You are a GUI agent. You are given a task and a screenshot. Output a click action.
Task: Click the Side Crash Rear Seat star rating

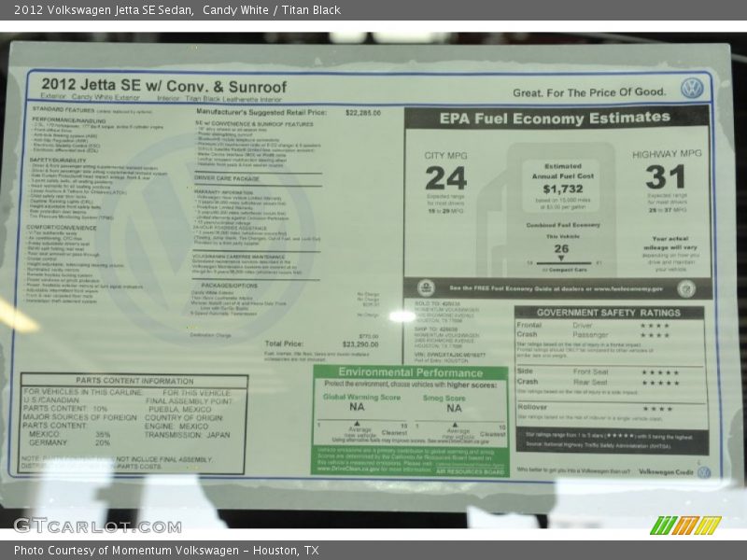660,383
